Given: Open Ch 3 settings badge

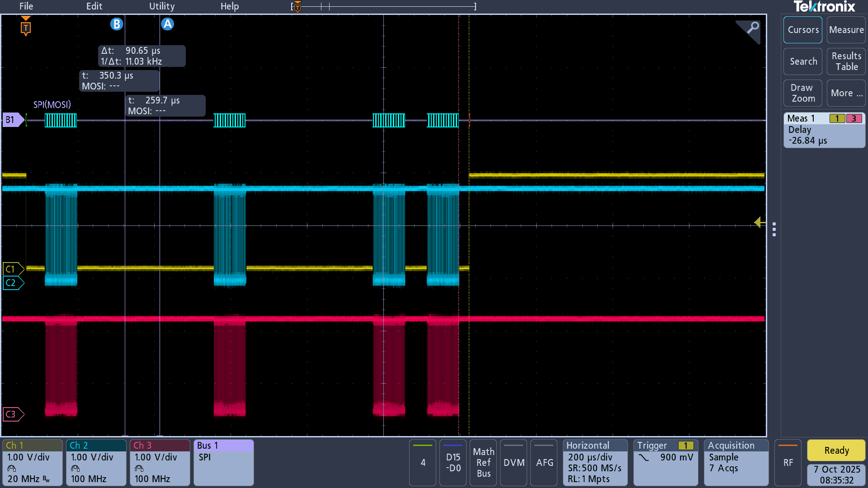Looking at the screenshot, I should click(160, 462).
